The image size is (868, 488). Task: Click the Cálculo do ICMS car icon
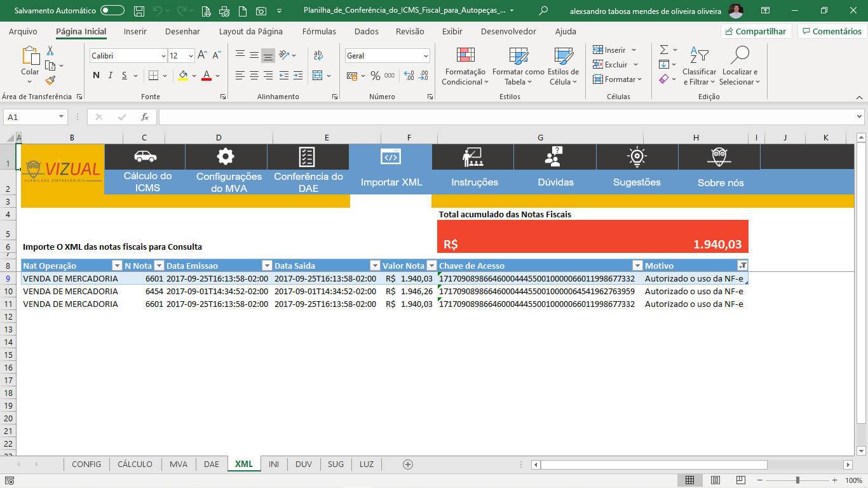[145, 156]
